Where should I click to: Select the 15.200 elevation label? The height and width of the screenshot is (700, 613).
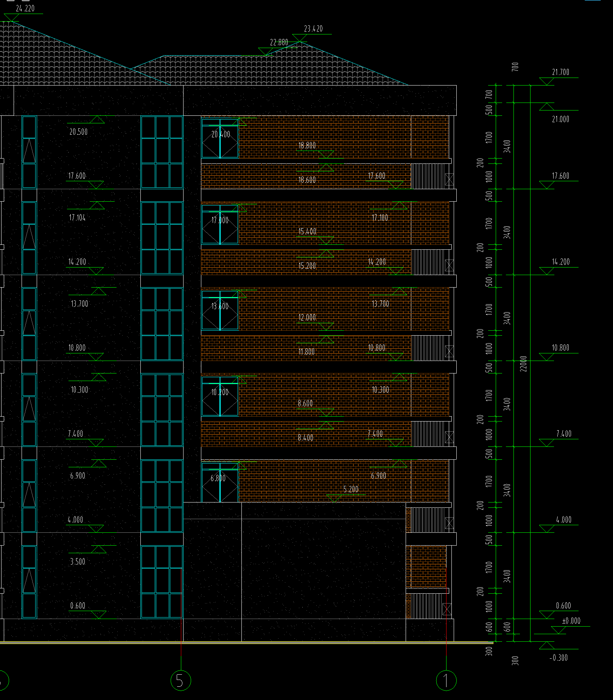[x=307, y=266]
